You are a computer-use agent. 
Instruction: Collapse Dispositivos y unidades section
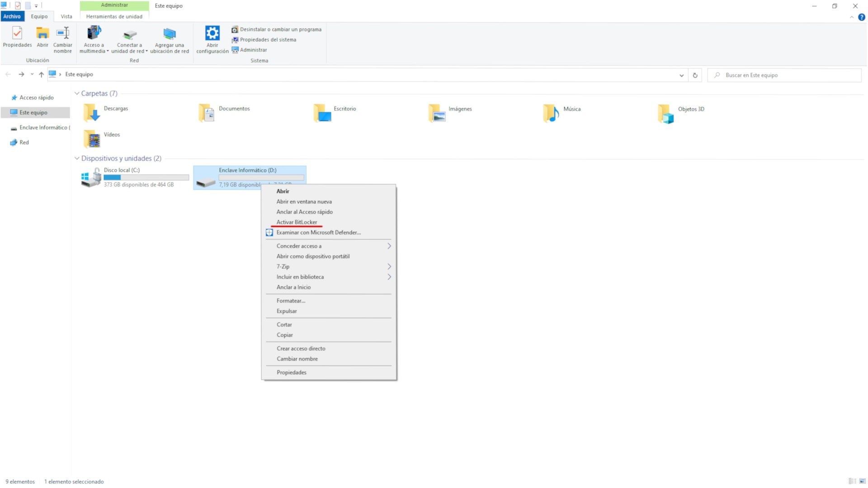click(77, 159)
